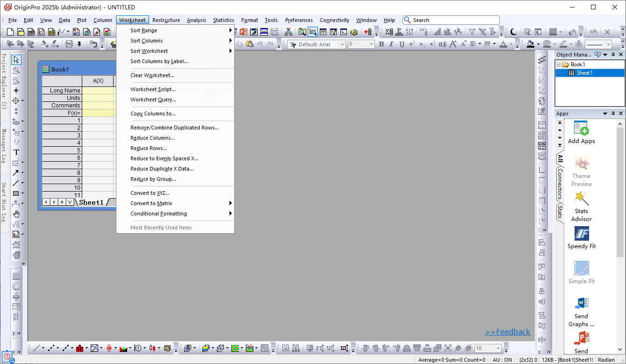Click the Sort toolbar icon
The image size is (626, 364).
(410, 32)
